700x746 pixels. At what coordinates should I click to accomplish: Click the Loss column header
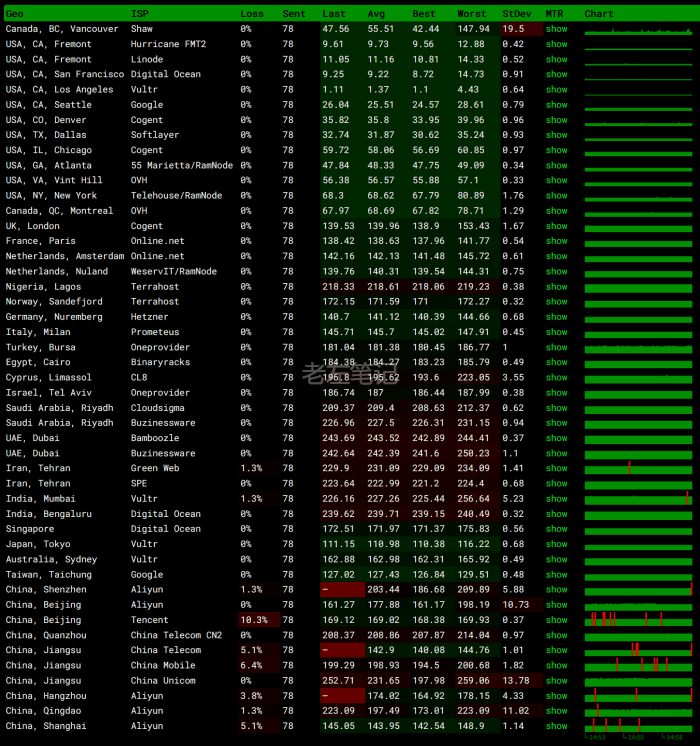(x=252, y=14)
